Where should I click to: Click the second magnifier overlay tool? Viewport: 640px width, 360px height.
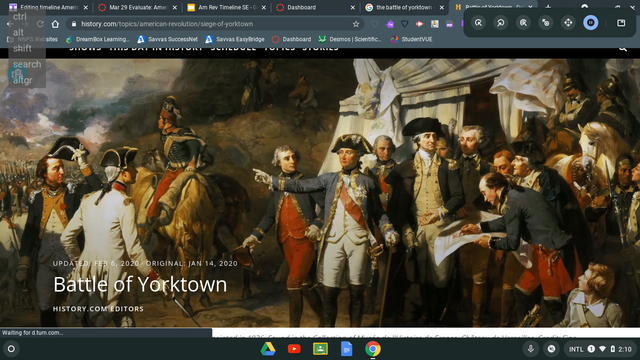tap(501, 23)
